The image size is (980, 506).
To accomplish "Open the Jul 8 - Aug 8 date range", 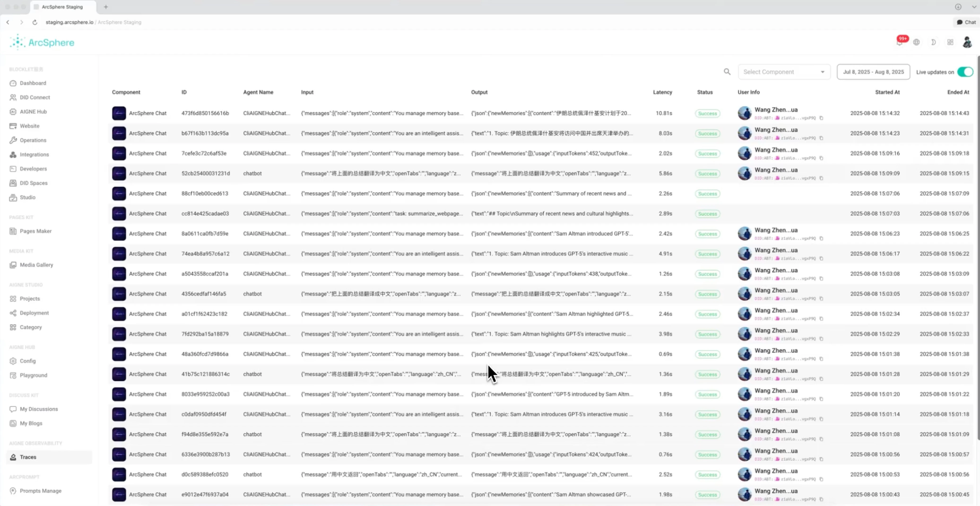I will (873, 72).
